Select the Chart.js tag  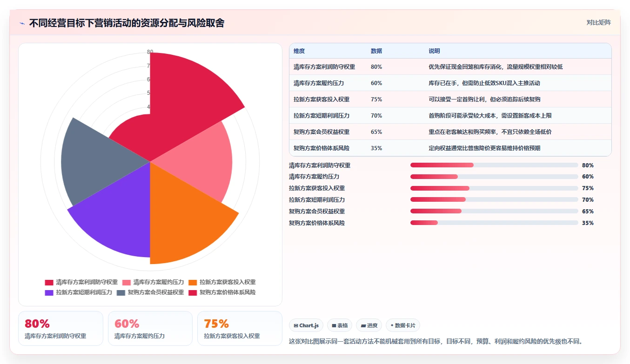tap(306, 325)
